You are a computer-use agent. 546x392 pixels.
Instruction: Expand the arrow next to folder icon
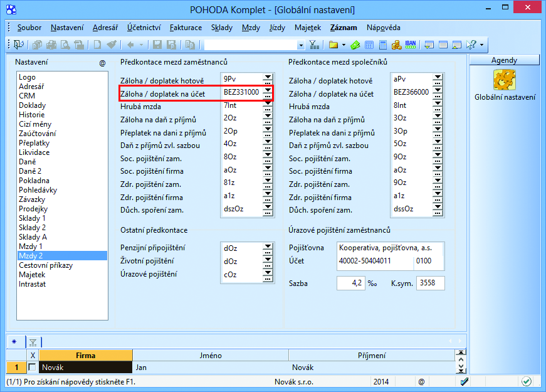coord(344,45)
